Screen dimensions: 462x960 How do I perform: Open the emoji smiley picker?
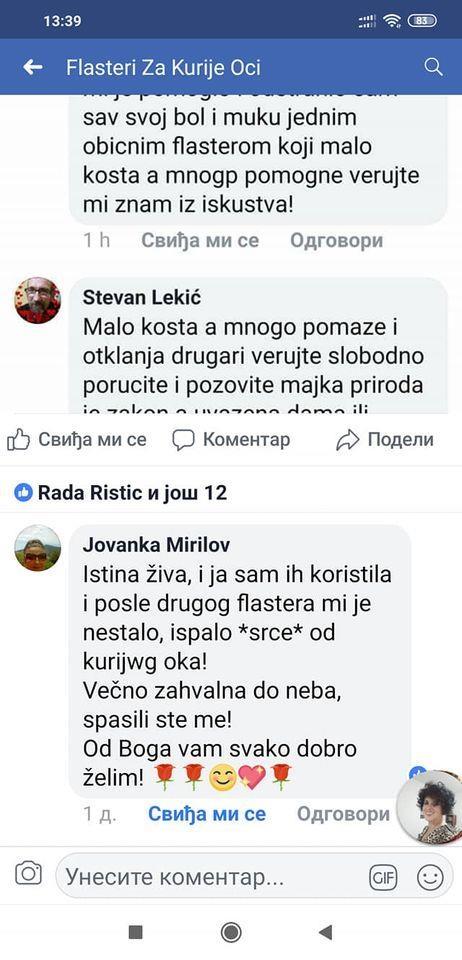430,879
